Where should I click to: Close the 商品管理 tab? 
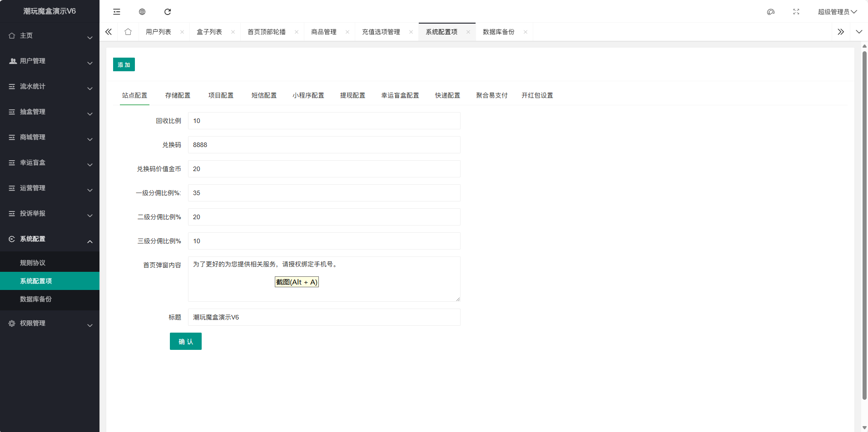347,32
